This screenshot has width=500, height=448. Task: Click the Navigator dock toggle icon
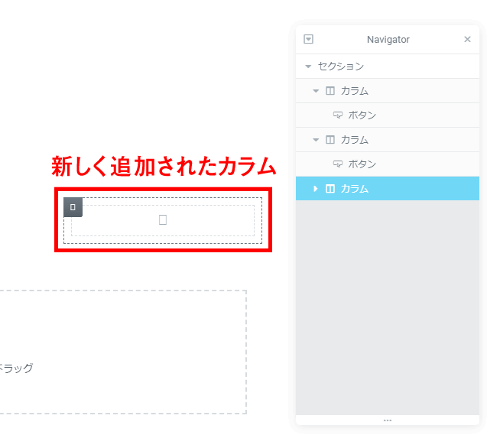(309, 40)
